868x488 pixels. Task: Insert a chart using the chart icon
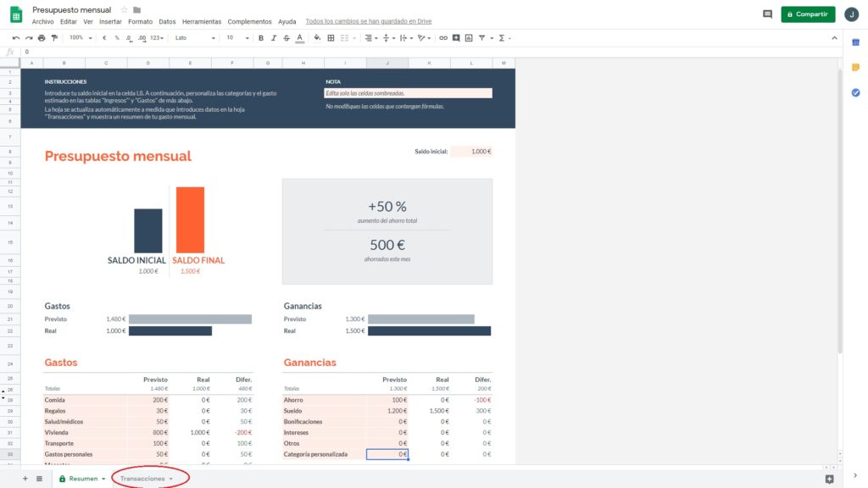468,38
